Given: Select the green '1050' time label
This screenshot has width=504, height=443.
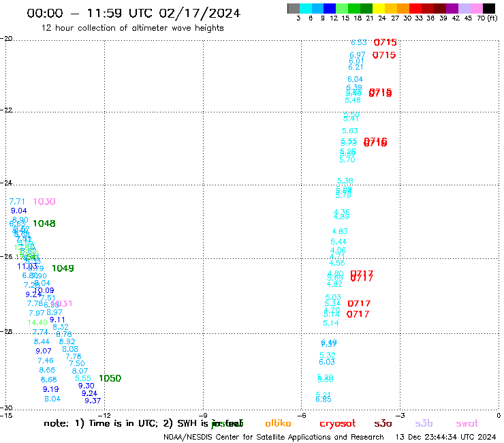Looking at the screenshot, I should pyautogui.click(x=110, y=378).
